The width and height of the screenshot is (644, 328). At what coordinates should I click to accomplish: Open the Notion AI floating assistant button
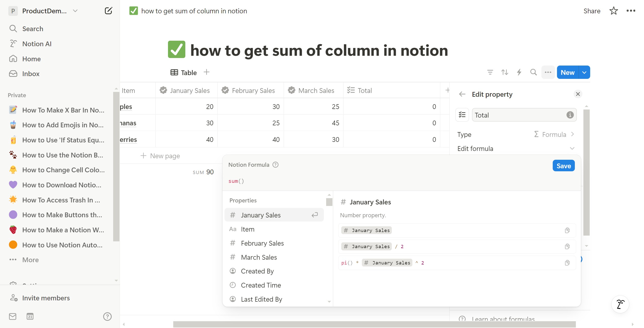click(x=620, y=304)
